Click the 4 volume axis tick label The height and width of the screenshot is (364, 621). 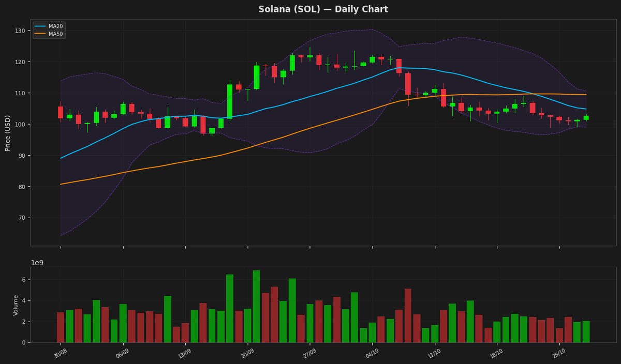(24, 301)
